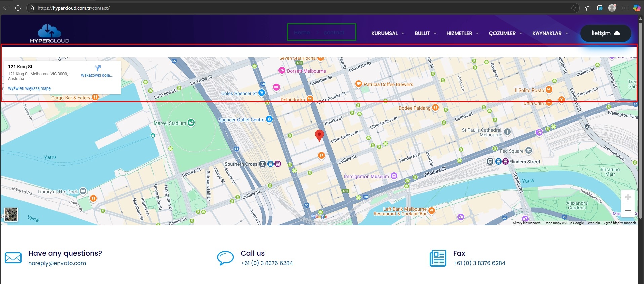Click the red map pin marker
The width and height of the screenshot is (644, 284).
click(x=319, y=135)
